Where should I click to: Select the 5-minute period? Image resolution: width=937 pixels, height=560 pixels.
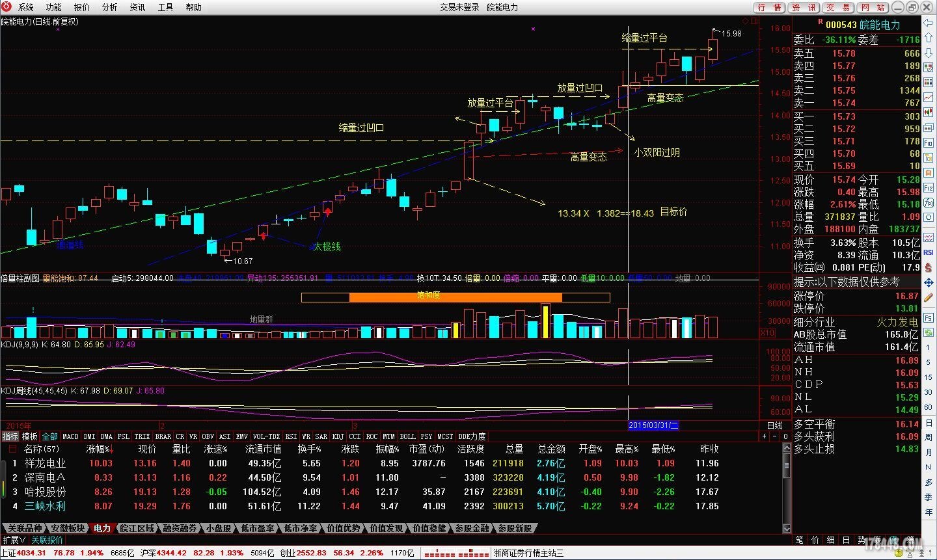929,362
